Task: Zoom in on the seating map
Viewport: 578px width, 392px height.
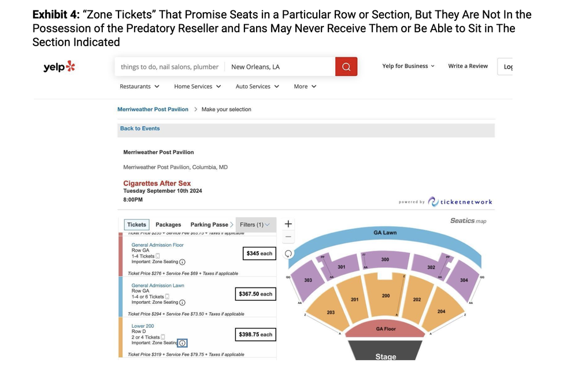Action: (x=288, y=224)
